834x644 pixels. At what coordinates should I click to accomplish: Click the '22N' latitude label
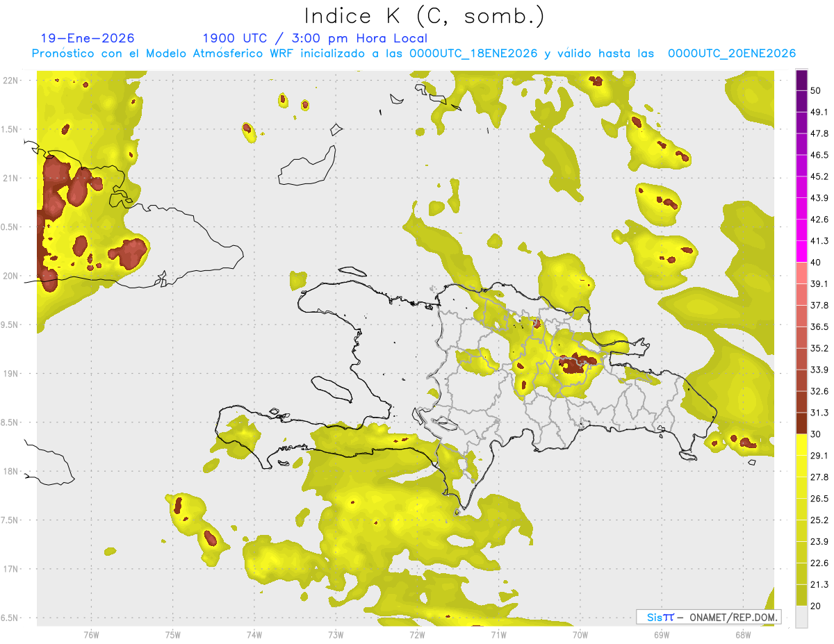pyautogui.click(x=10, y=80)
